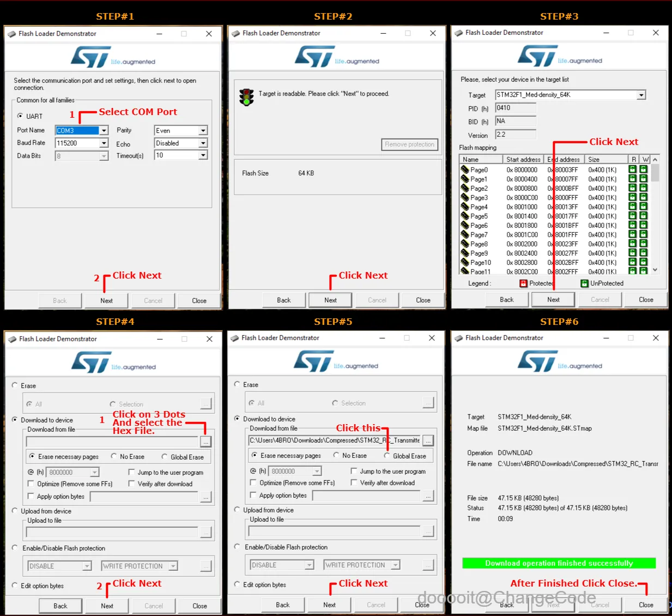
Task: Select the Erase radio option in Step 4 window
Action: (x=15, y=385)
